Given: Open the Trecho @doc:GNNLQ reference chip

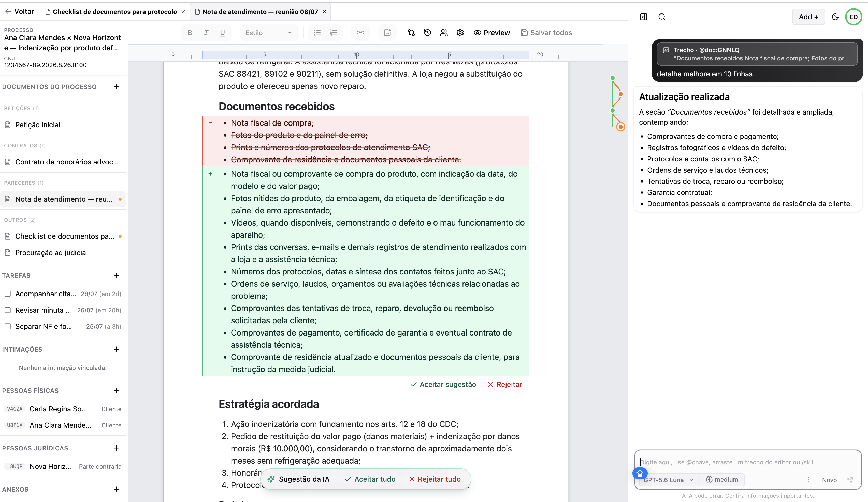Looking at the screenshot, I should pos(757,54).
